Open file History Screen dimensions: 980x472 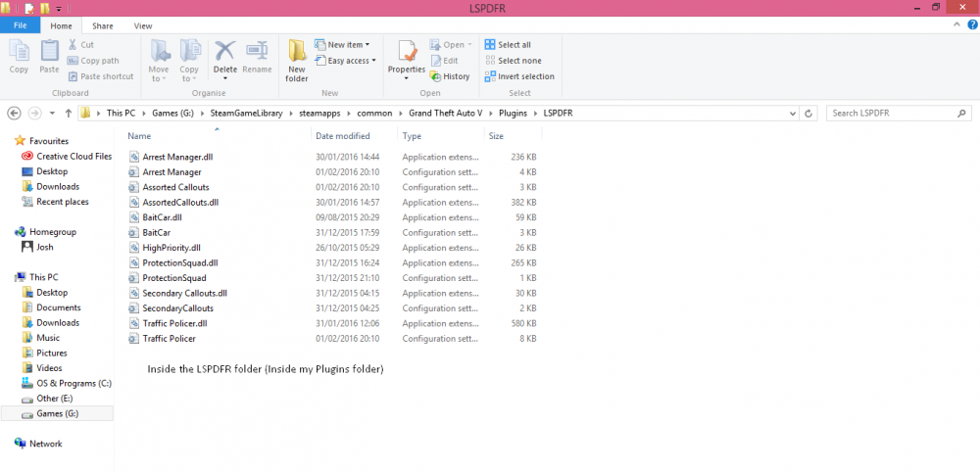[x=450, y=76]
